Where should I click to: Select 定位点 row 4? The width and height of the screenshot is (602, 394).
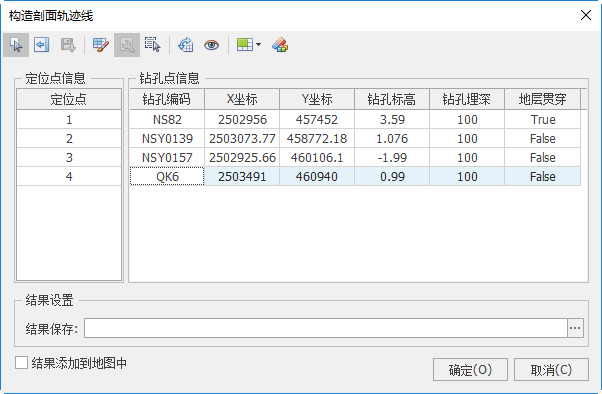pyautogui.click(x=69, y=176)
